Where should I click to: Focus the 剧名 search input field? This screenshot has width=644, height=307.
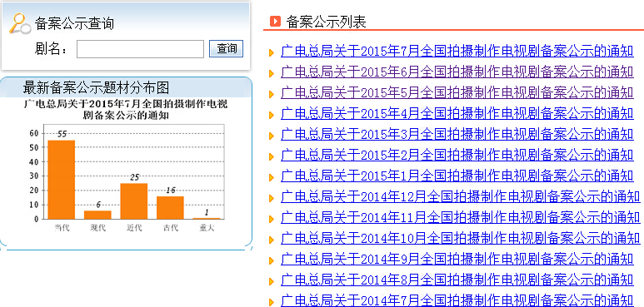140,49
